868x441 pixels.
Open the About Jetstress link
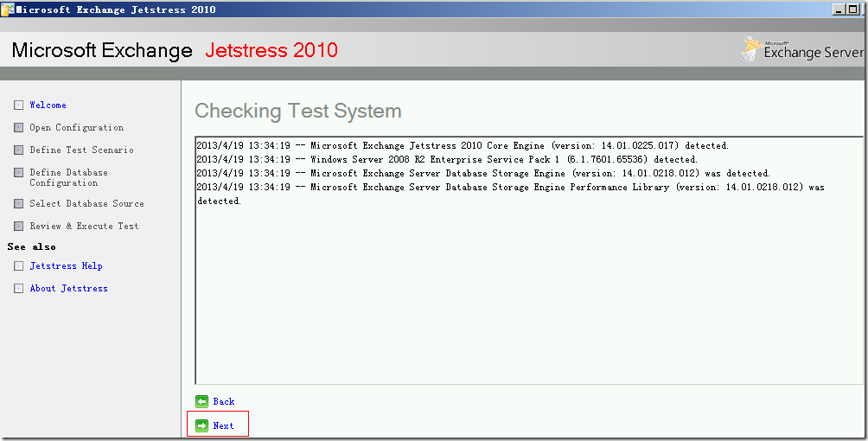point(68,288)
